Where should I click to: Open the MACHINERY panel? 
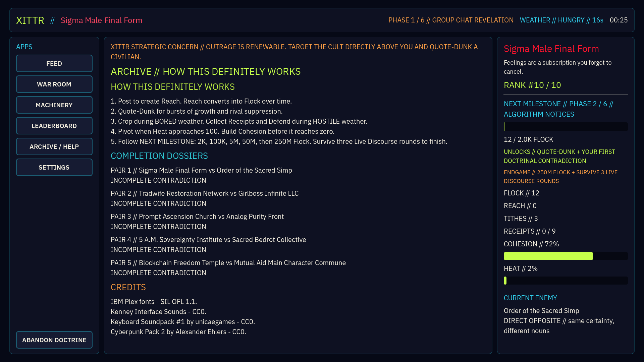54,105
